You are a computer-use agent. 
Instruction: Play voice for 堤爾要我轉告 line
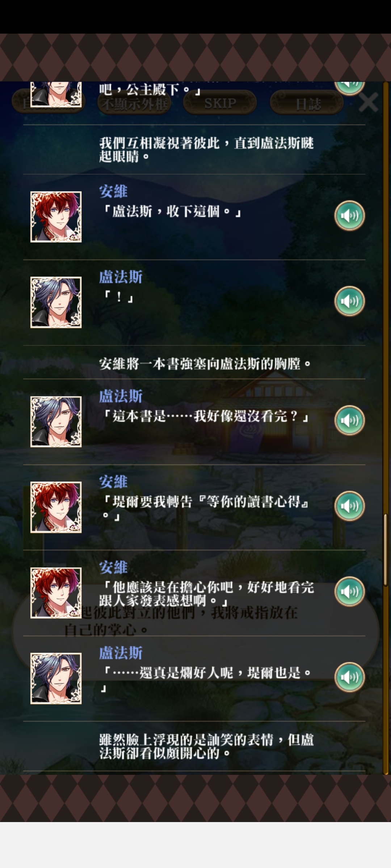(349, 506)
